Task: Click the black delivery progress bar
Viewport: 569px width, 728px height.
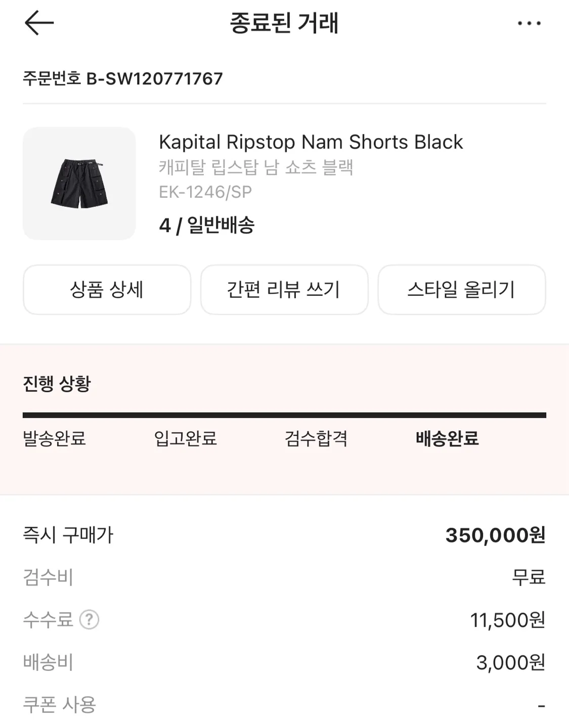Action: (284, 416)
